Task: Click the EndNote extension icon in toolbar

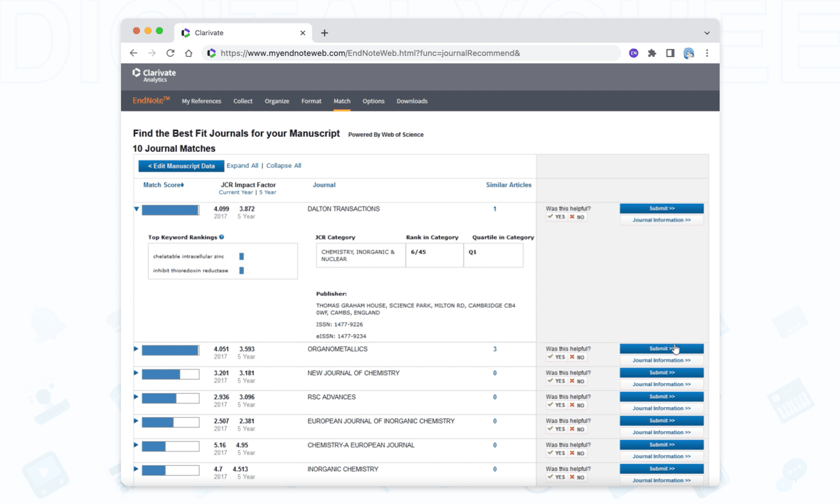Action: pyautogui.click(x=633, y=53)
